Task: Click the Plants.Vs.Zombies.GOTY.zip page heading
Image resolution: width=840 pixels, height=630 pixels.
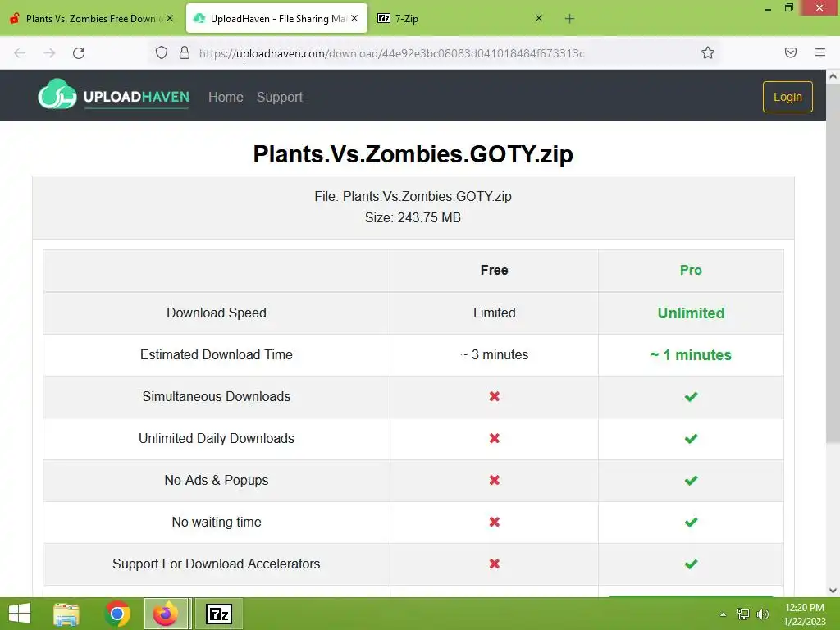Action: (x=413, y=154)
